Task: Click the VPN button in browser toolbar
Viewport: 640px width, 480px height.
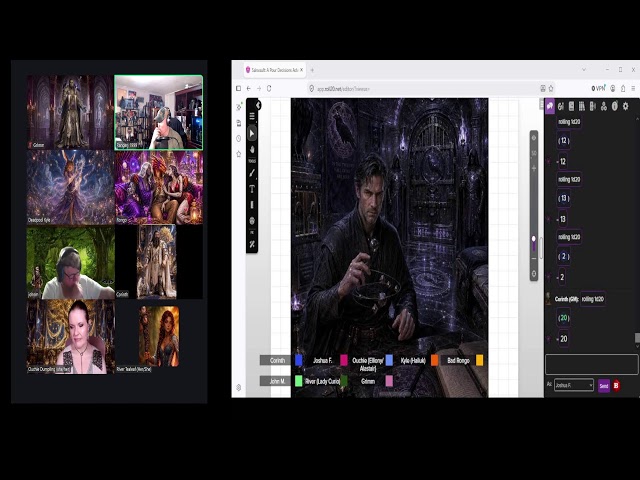Action: click(x=598, y=88)
